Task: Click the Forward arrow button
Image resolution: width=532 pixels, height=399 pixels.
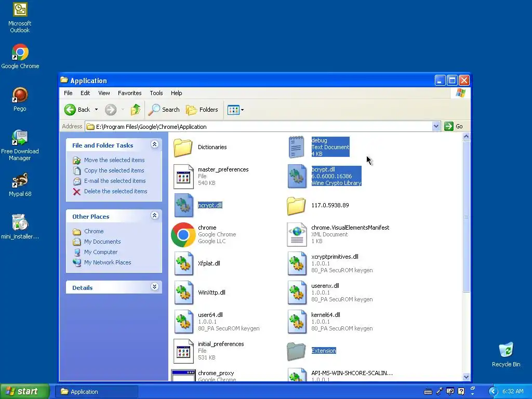Action: [x=111, y=110]
